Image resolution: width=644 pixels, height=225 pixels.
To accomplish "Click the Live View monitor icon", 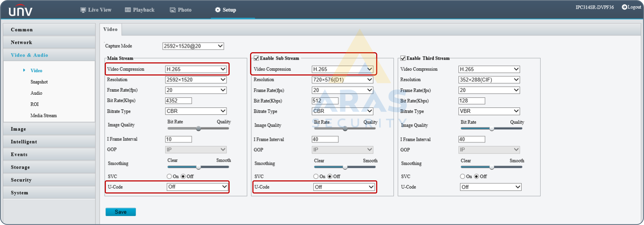I will pyautogui.click(x=83, y=10).
